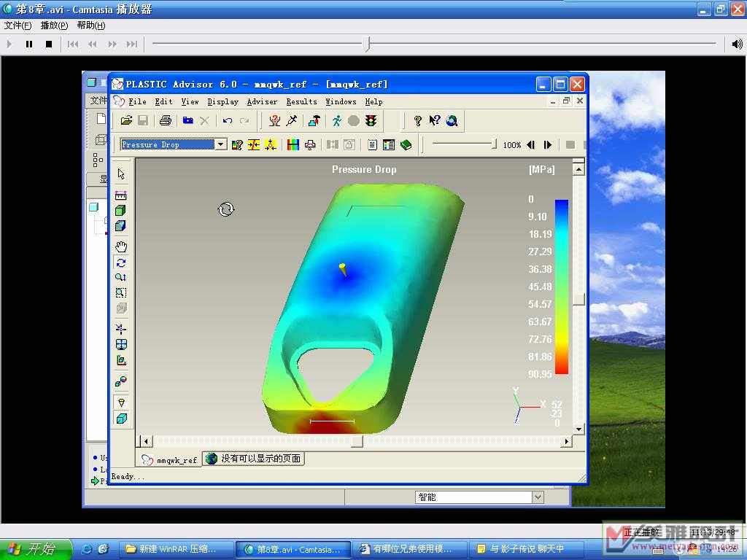Viewport: 747px width, 560px height.
Task: Click the cyan cube icon at toolbar bottom
Action: (x=122, y=419)
